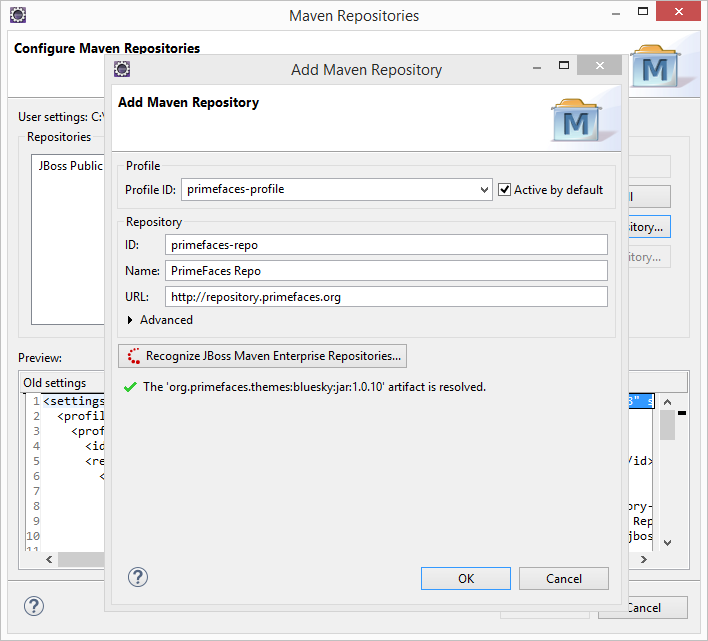Click the preview horizontal scrollbar left arrow

coord(49,560)
